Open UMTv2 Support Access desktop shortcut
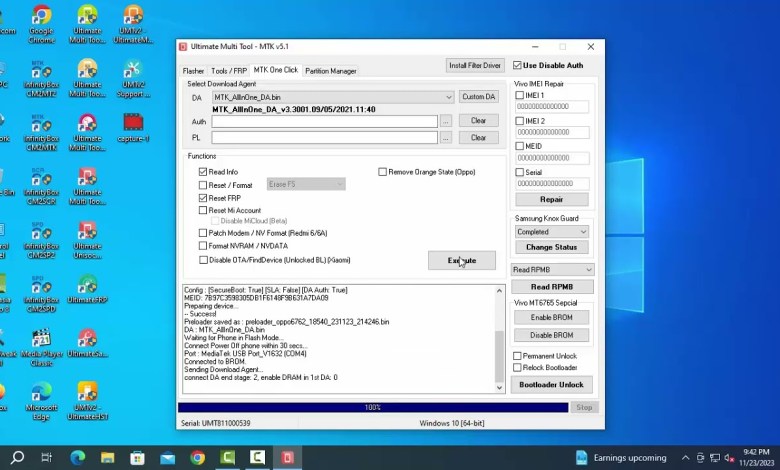The width and height of the screenshot is (780, 470). [x=132, y=75]
